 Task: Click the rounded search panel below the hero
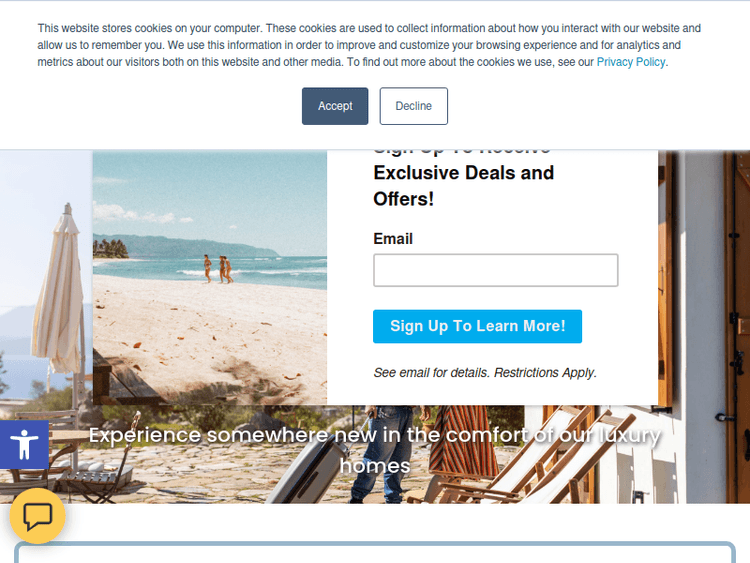(375, 552)
